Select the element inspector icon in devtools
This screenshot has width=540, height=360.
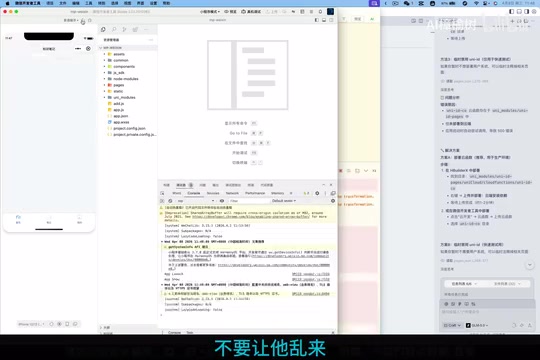coord(162,193)
